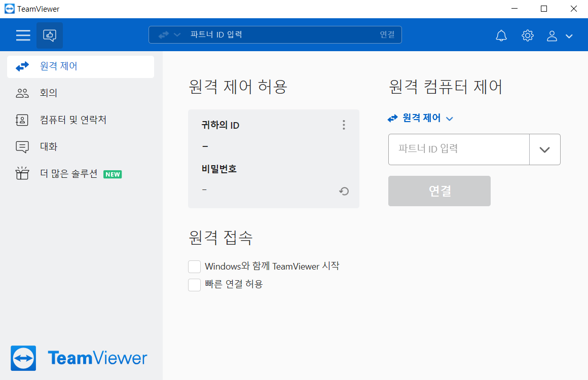588x380 pixels.
Task: Click 연결 in the top search bar
Action: pos(387,34)
